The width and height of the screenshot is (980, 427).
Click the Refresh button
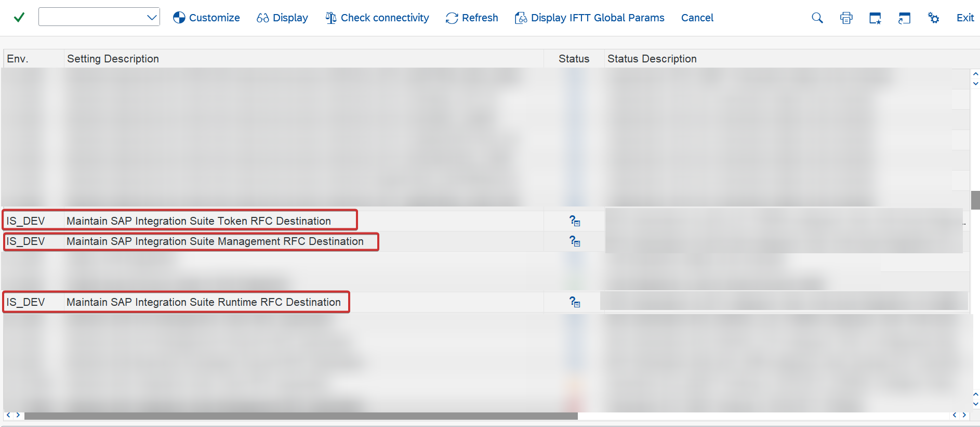pyautogui.click(x=472, y=18)
